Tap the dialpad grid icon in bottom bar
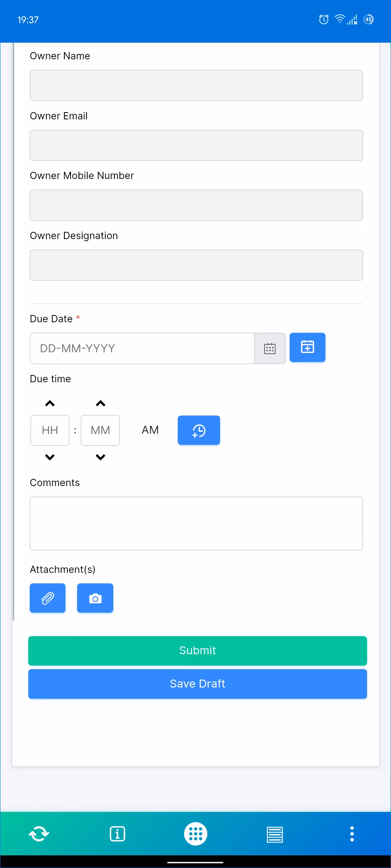Screen dimensions: 391x868 (x=195, y=834)
